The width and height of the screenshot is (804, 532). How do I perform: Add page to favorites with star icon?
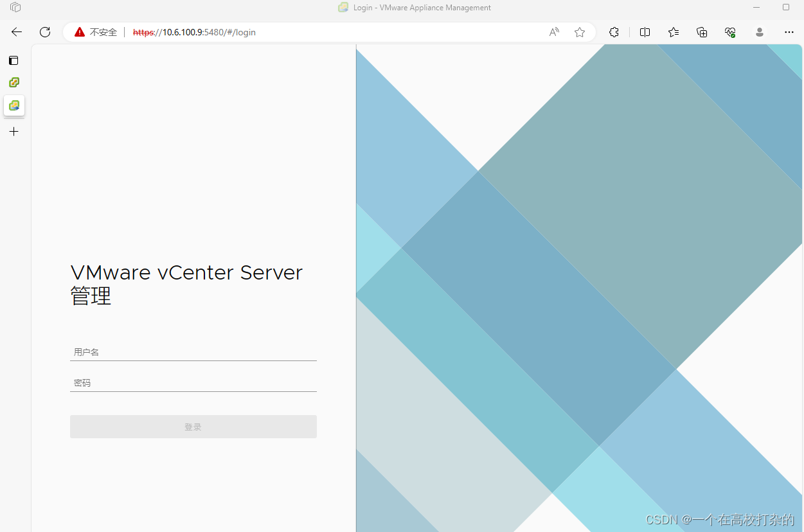click(x=580, y=32)
